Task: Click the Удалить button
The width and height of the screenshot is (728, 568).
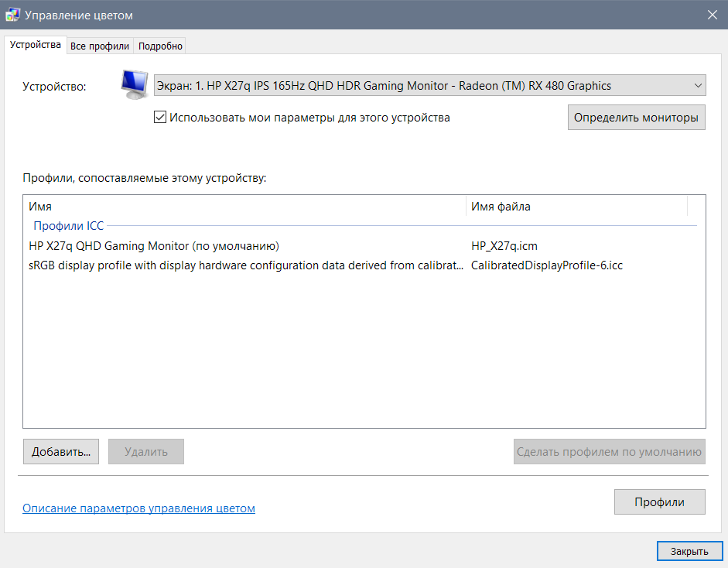Action: pyautogui.click(x=146, y=451)
